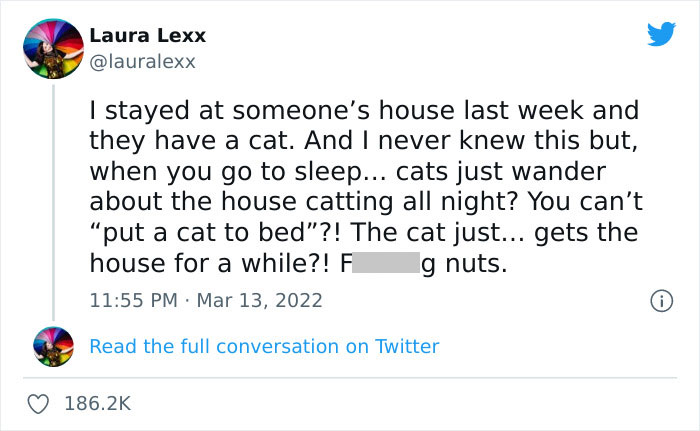Screen dimensions: 700x431
Task: Click the vertical thread line below the avatar
Action: point(54,200)
